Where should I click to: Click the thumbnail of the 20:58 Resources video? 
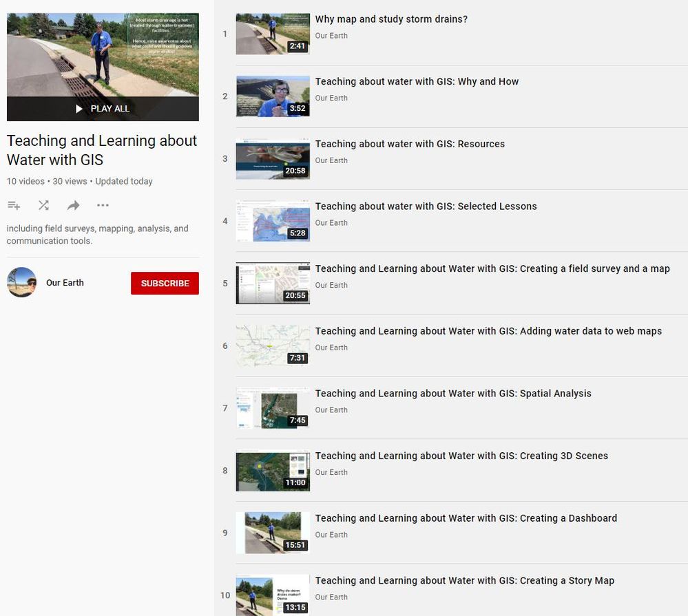tap(273, 159)
